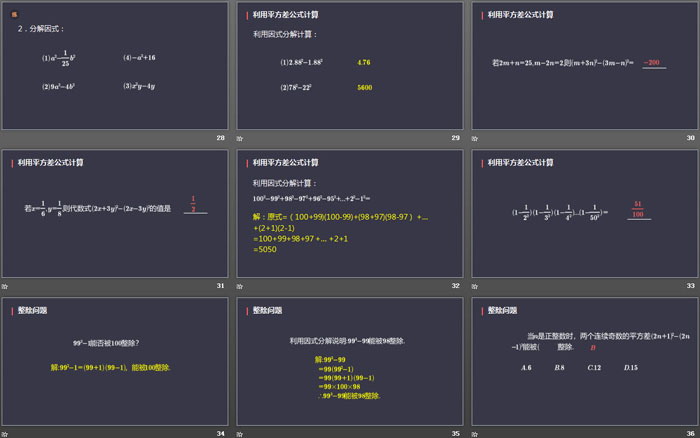Select slide 28 thumbnail titled 分解因式
Screen dimensions: 700x438
click(x=115, y=66)
